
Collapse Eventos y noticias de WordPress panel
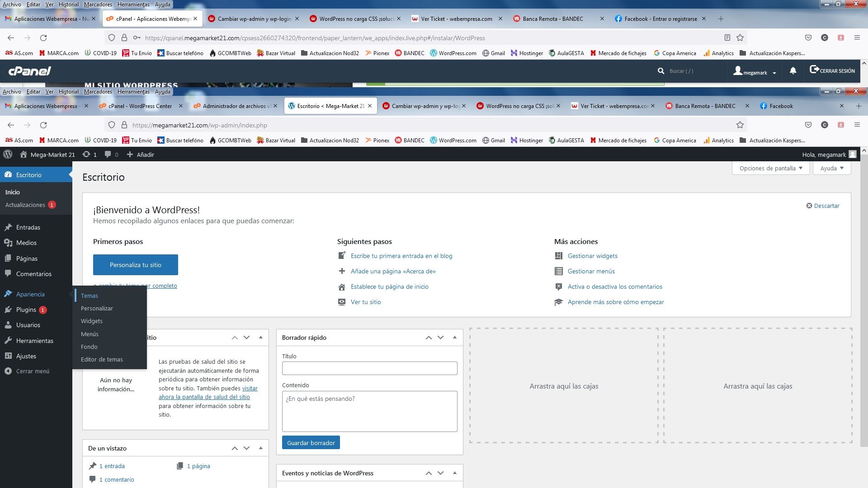455,473
